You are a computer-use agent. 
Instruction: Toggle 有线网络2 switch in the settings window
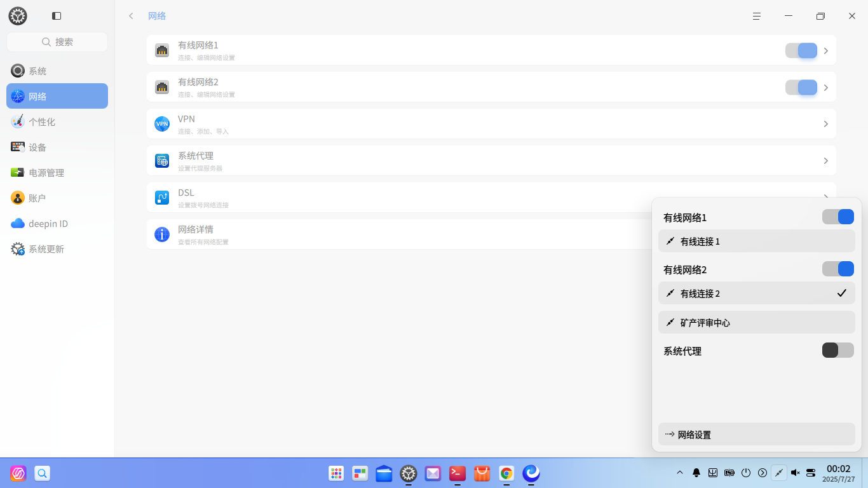pyautogui.click(x=801, y=88)
